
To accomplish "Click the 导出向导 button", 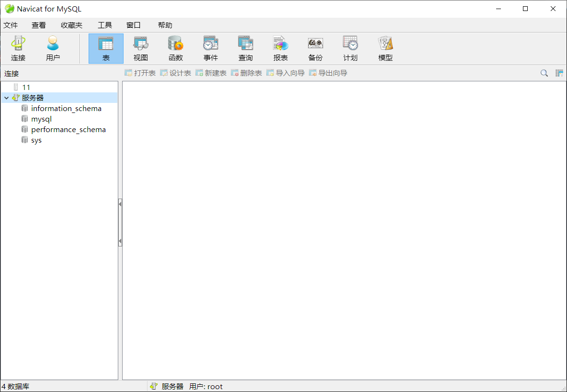I will pos(328,73).
